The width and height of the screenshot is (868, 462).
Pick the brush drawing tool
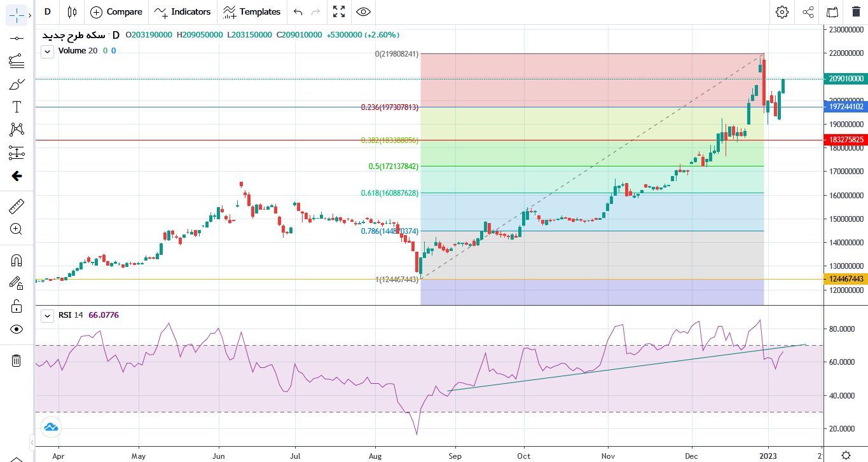[x=16, y=84]
